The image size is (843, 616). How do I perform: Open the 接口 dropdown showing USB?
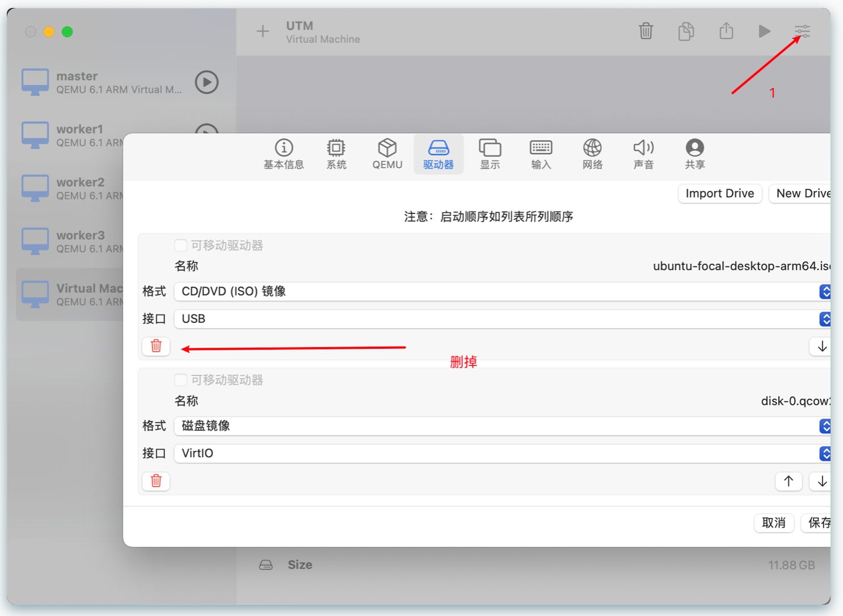825,319
